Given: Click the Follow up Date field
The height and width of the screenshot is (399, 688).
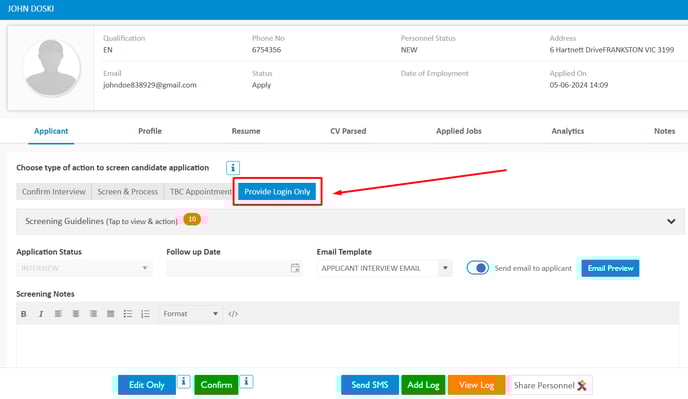Looking at the screenshot, I should tap(234, 268).
